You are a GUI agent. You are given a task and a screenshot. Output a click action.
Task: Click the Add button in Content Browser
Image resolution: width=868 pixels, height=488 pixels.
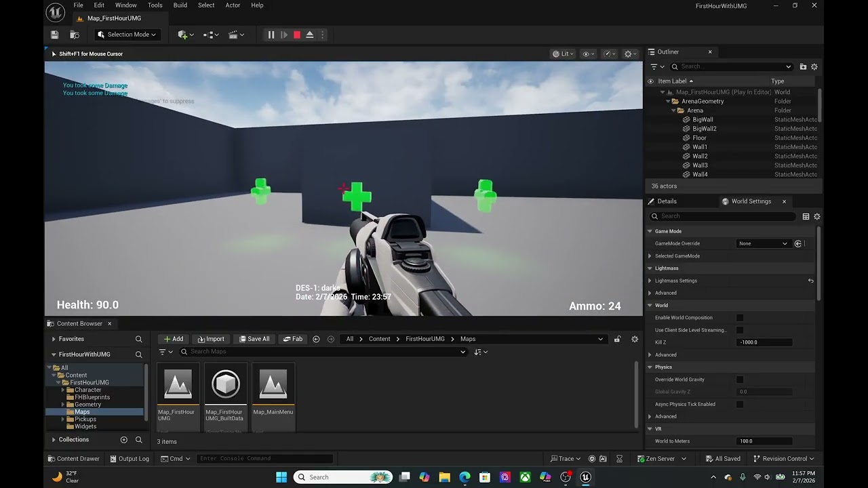point(174,339)
